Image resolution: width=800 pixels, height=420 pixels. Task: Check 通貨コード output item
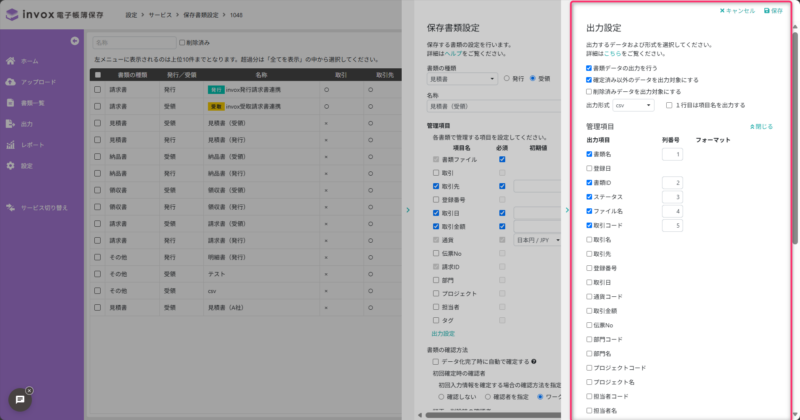[589, 297]
